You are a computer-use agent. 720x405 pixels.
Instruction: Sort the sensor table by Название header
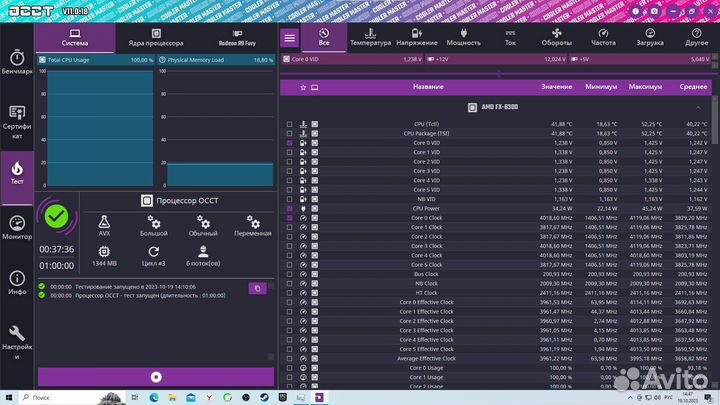pyautogui.click(x=428, y=87)
